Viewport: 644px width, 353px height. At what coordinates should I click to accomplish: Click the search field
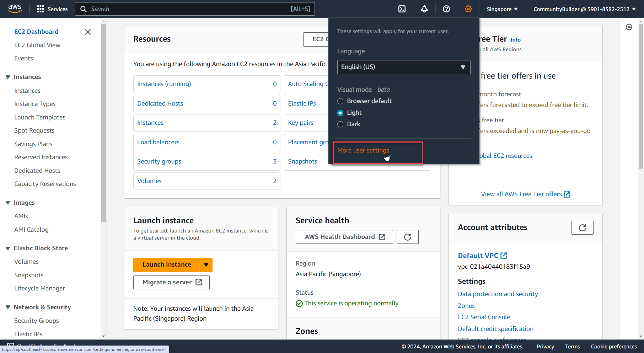(x=195, y=9)
